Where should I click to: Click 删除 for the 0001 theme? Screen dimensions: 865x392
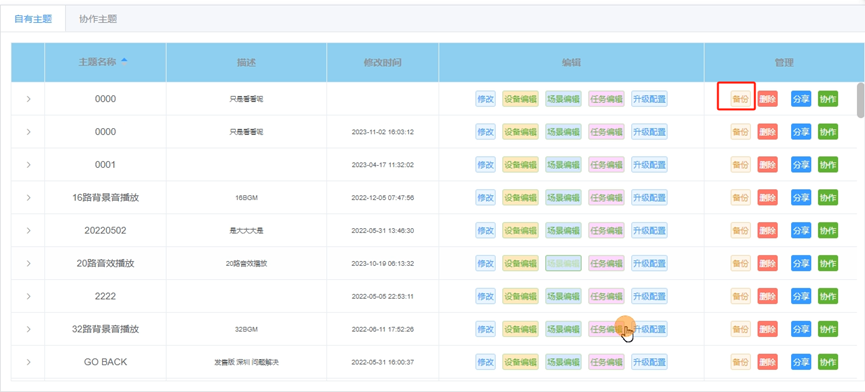(767, 165)
